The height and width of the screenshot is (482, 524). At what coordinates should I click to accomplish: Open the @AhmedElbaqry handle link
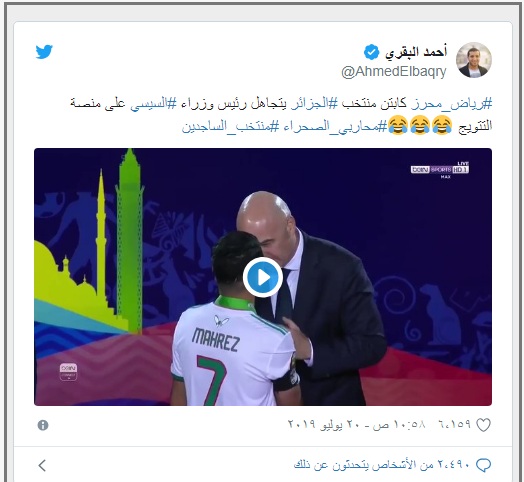point(394,72)
